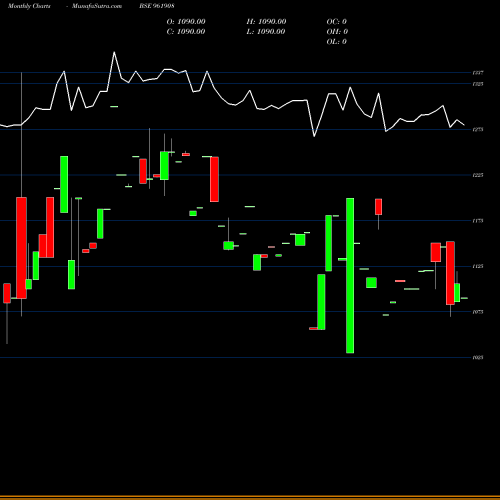Click the 'OH: 0' reading
500x500 pixels.
click(337, 32)
